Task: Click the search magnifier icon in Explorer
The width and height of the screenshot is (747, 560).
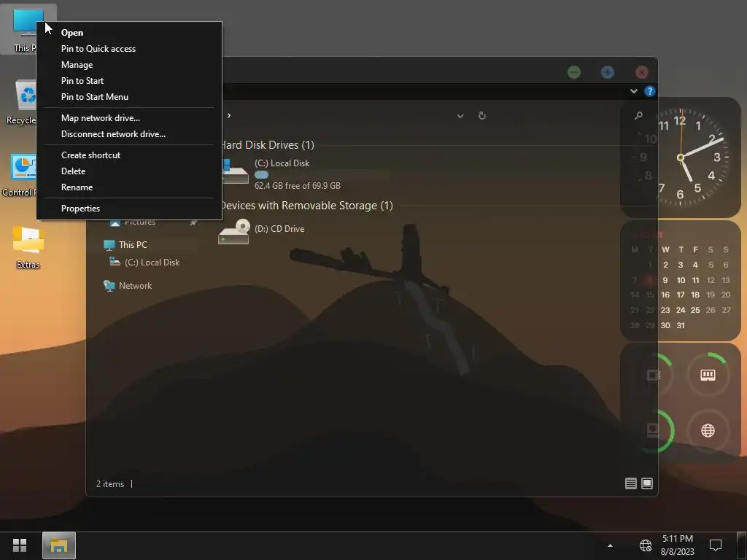Action: 638,115
